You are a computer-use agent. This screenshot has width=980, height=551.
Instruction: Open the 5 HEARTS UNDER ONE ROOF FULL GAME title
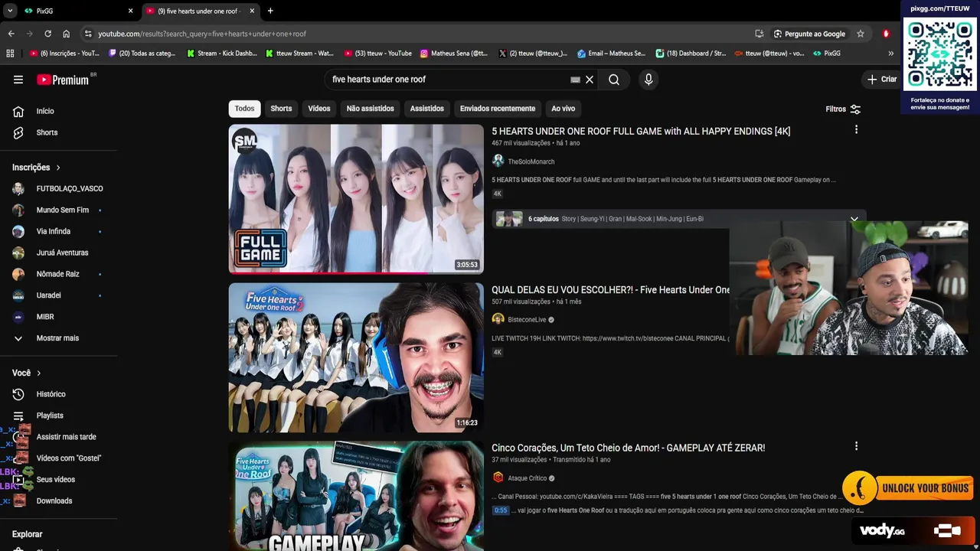click(641, 132)
